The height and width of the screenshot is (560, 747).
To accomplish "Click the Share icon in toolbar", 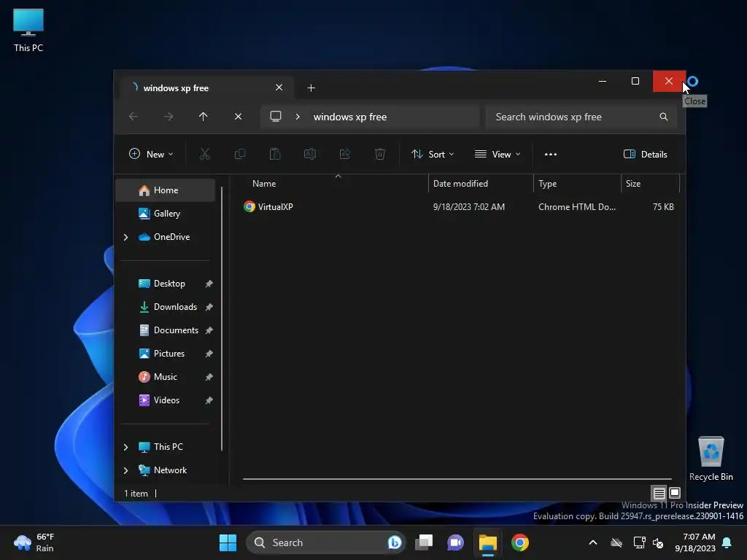I will pyautogui.click(x=345, y=154).
